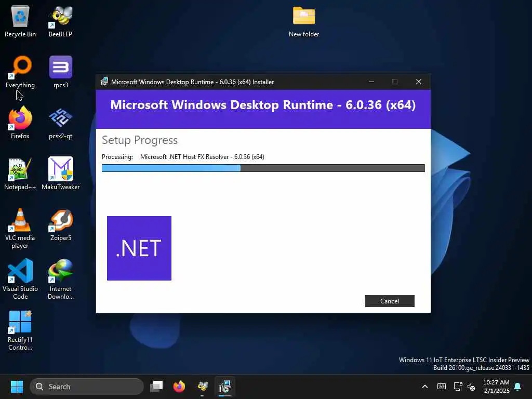The width and height of the screenshot is (532, 399).
Task: Open the Recycle Bin desktop icon
Action: click(20, 21)
